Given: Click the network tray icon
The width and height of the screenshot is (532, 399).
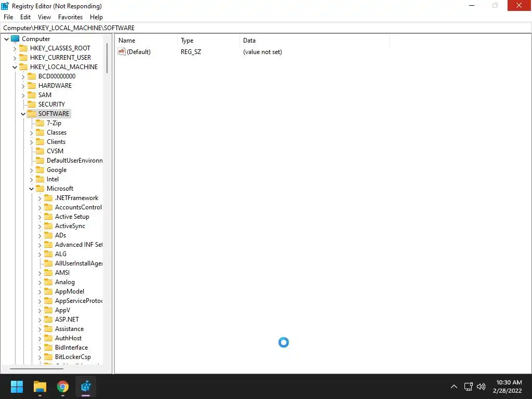Looking at the screenshot, I should 469,387.
